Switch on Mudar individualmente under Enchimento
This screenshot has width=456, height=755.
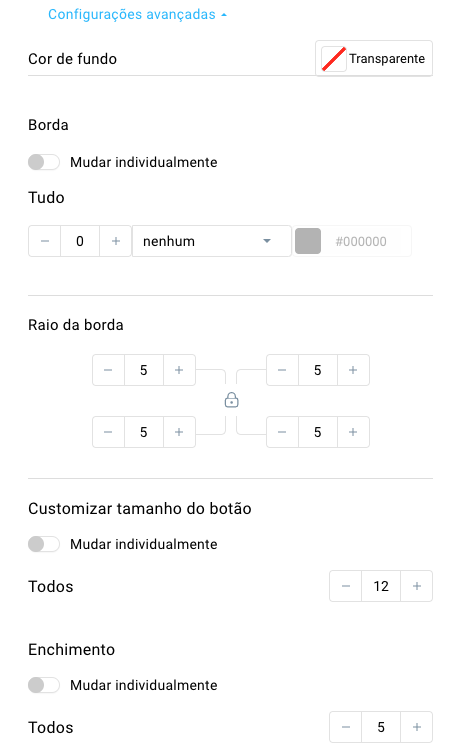click(x=44, y=685)
